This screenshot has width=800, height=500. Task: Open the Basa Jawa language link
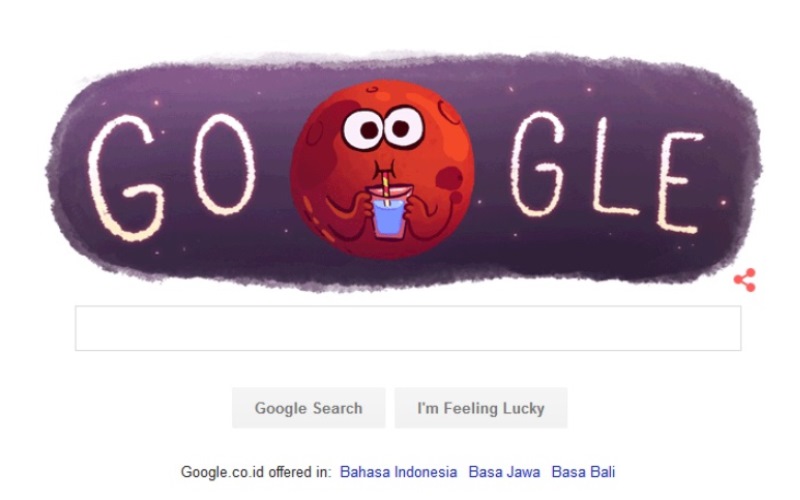tap(504, 472)
